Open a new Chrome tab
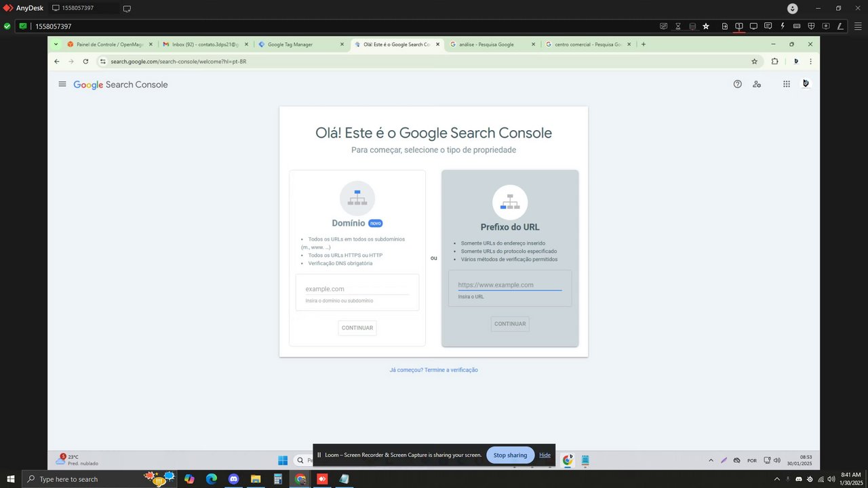868x488 pixels. click(x=644, y=44)
